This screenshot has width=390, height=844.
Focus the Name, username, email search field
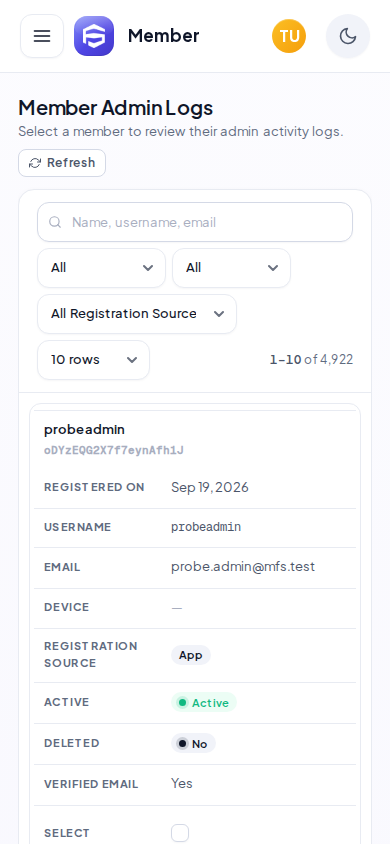[x=195, y=222]
